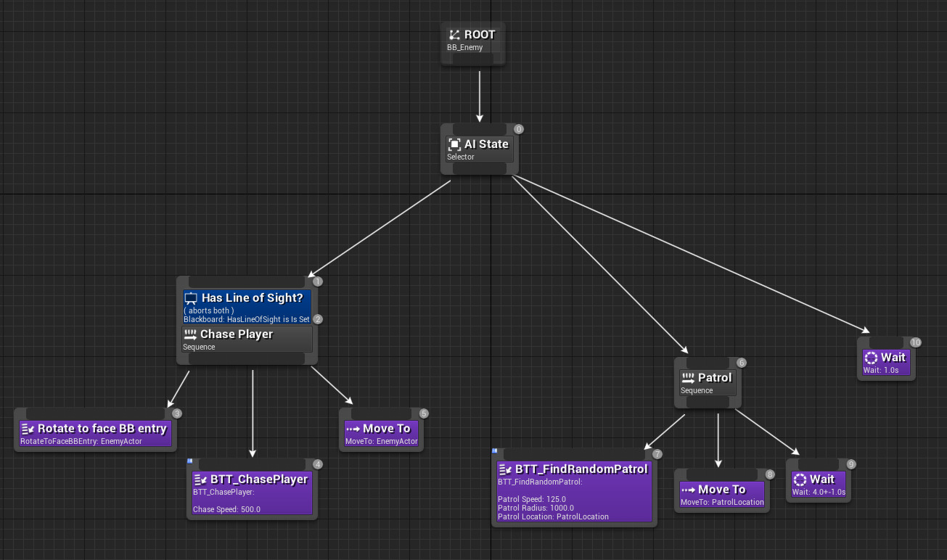
Task: Select the Patrol sequence node
Action: (x=708, y=382)
